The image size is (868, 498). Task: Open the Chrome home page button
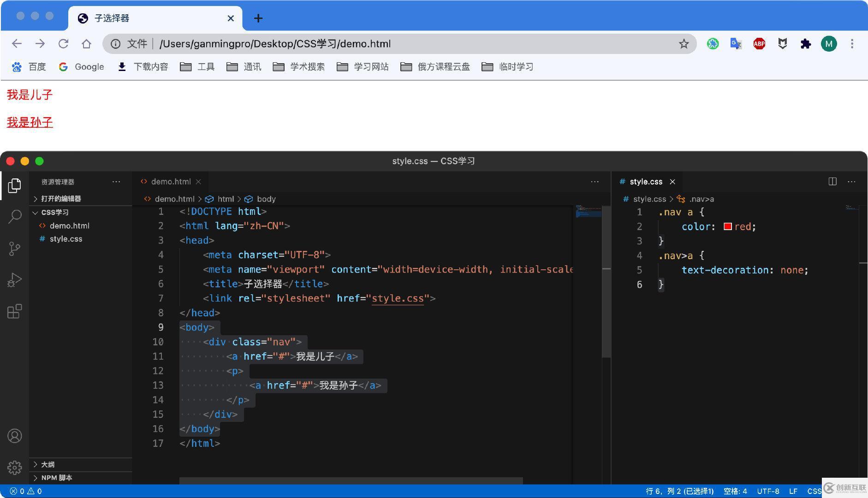tap(86, 44)
